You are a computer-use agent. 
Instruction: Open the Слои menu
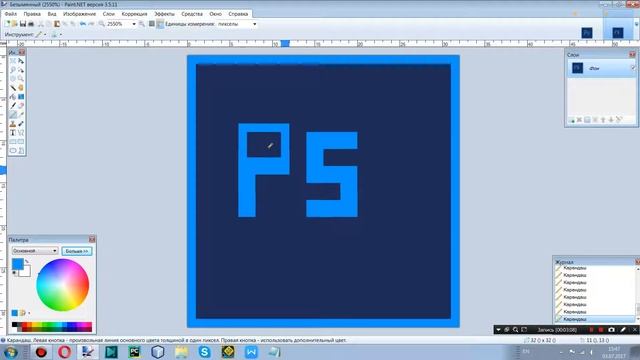click(x=108, y=14)
